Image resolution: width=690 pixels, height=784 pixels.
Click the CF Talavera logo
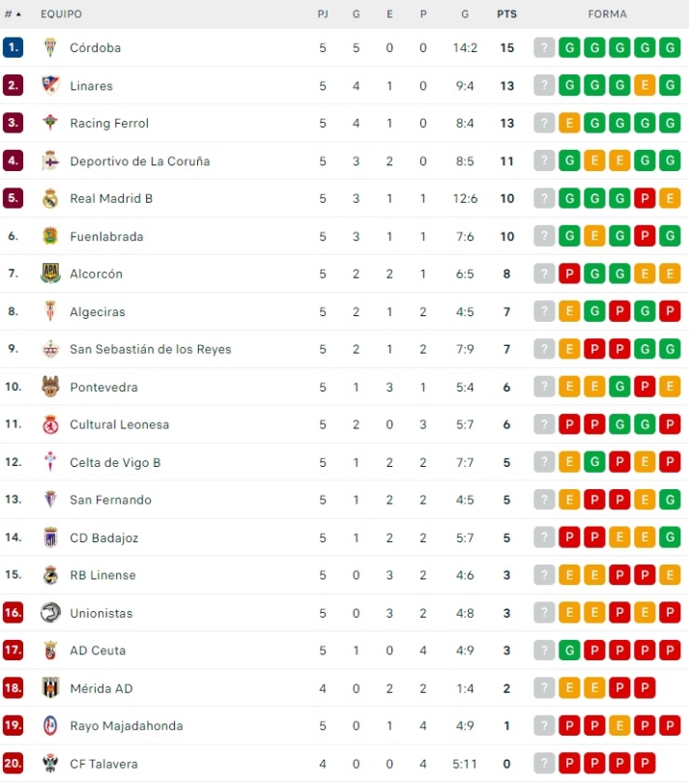(x=50, y=764)
